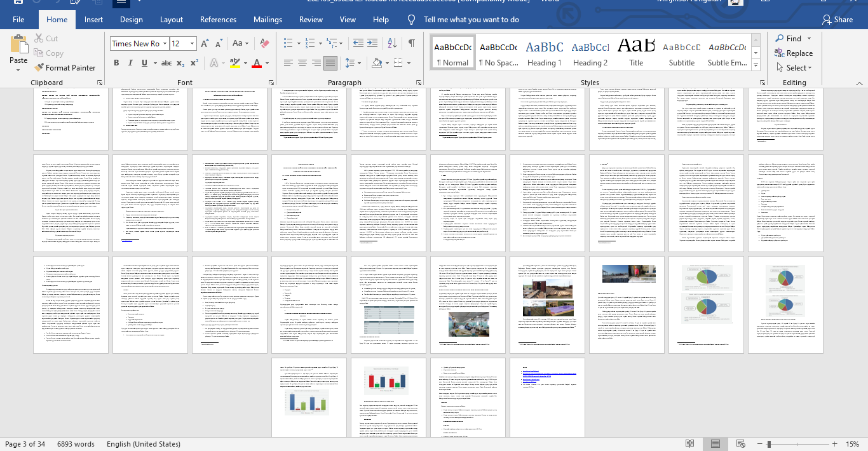Click the Share button
The image size is (868, 451).
click(837, 20)
